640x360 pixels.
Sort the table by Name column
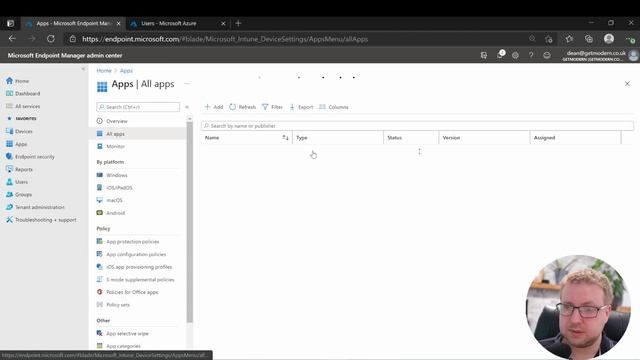pyautogui.click(x=247, y=138)
